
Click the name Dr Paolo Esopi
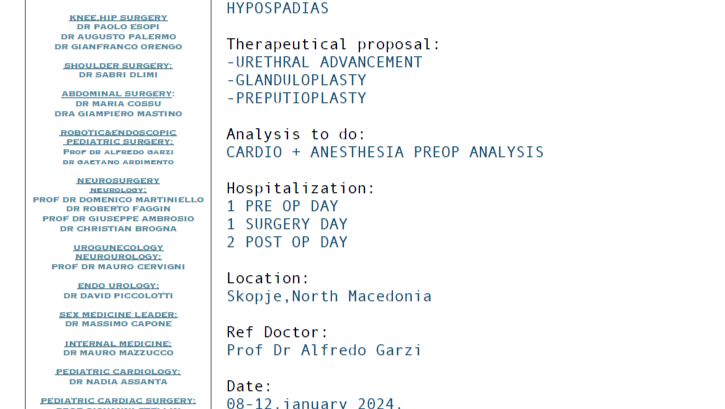(118, 27)
